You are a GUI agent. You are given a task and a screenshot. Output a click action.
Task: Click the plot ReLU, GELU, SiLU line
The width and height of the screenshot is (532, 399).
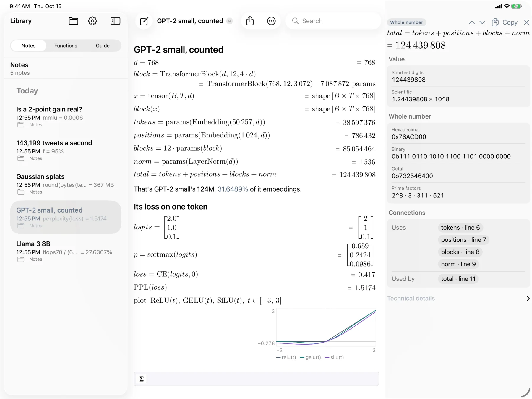click(207, 301)
